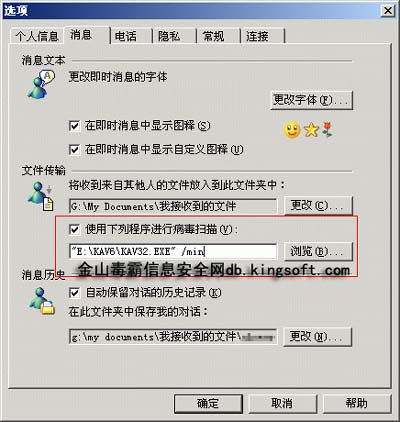The height and width of the screenshot is (422, 400).
Task: Click the message history folder icon
Action: tap(41, 301)
